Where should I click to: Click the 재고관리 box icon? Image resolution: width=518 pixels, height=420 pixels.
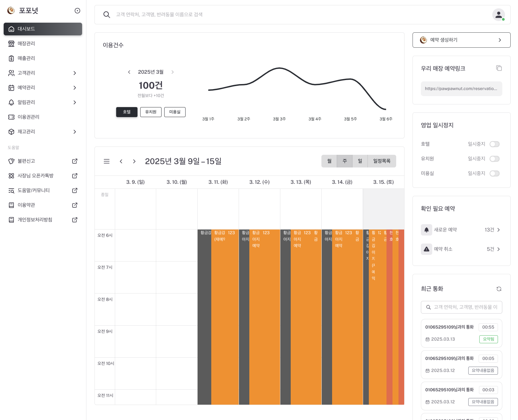[11, 132]
